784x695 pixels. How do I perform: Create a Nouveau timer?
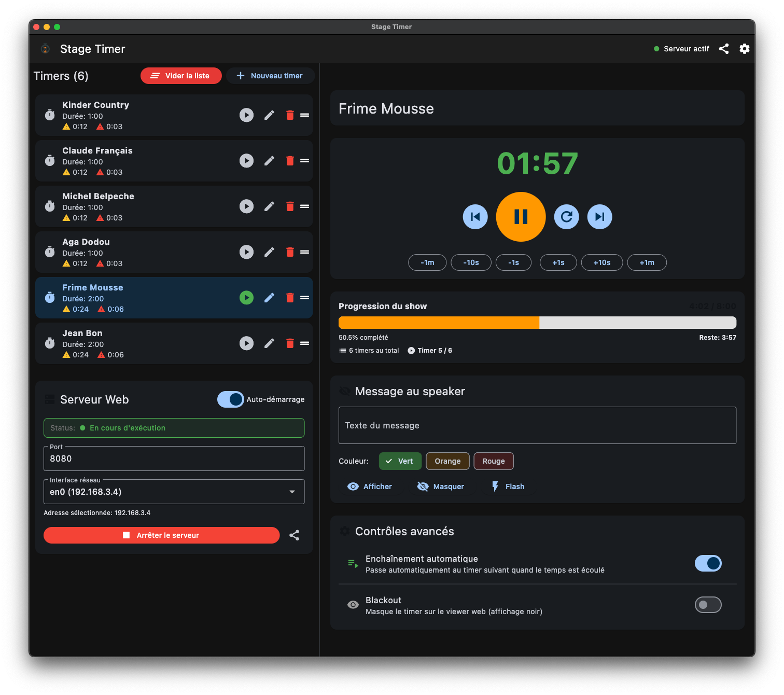pyautogui.click(x=270, y=75)
